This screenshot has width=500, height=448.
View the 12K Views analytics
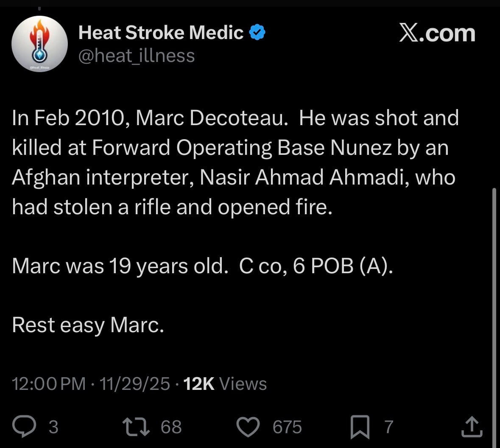[225, 384]
